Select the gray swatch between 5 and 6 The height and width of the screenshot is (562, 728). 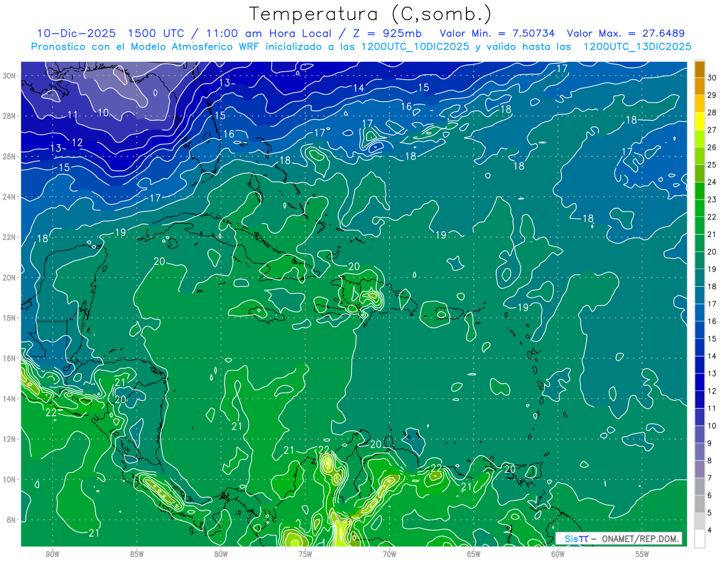coord(699,504)
